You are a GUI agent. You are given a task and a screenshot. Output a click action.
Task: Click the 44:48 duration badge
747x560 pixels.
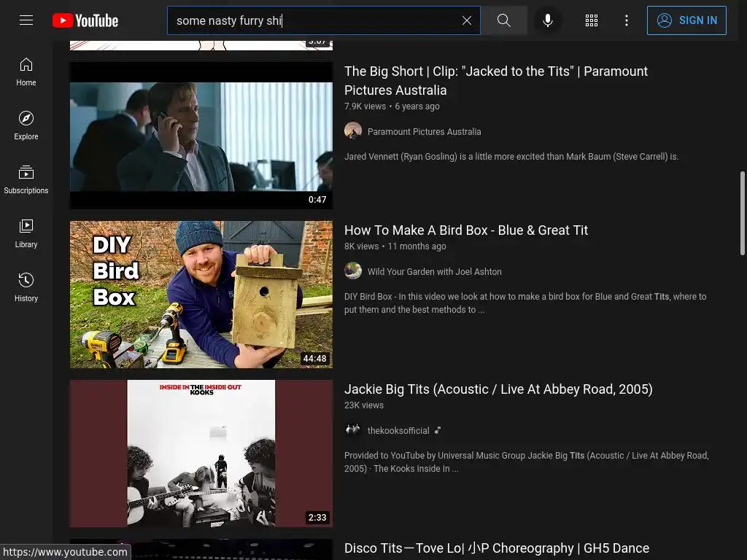[x=315, y=359]
